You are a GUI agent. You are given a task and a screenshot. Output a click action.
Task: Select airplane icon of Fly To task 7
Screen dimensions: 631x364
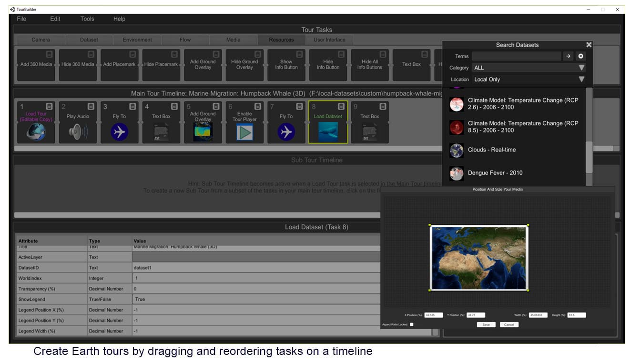286,131
